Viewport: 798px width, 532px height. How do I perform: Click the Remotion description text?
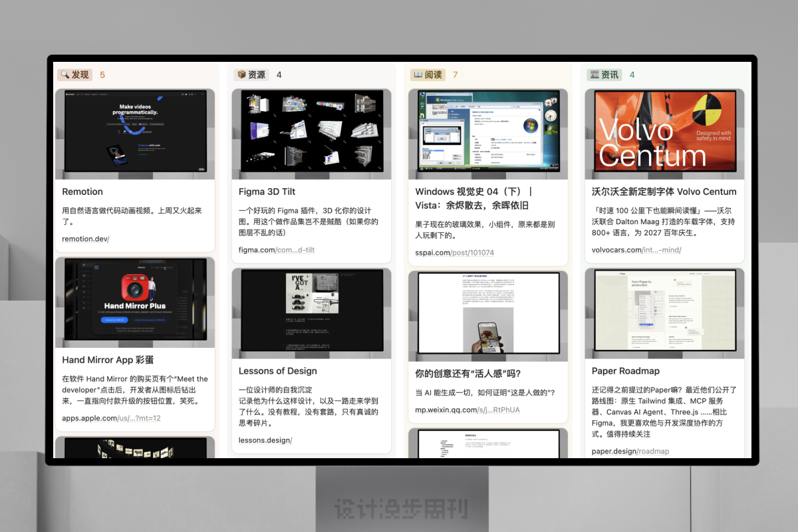tap(132, 216)
